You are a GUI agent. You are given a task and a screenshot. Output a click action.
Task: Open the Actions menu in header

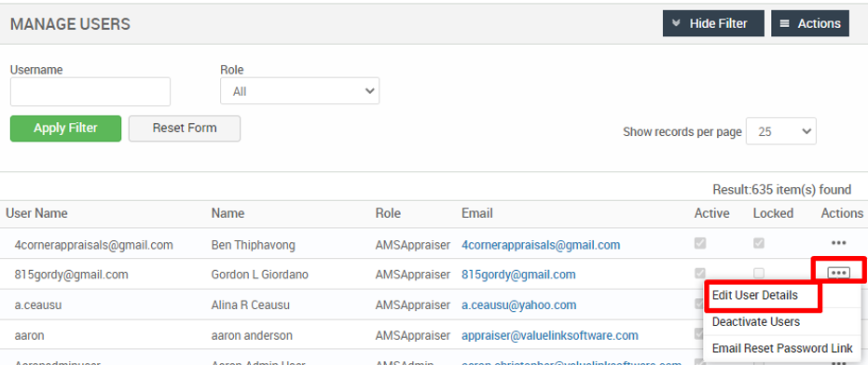[x=810, y=24]
